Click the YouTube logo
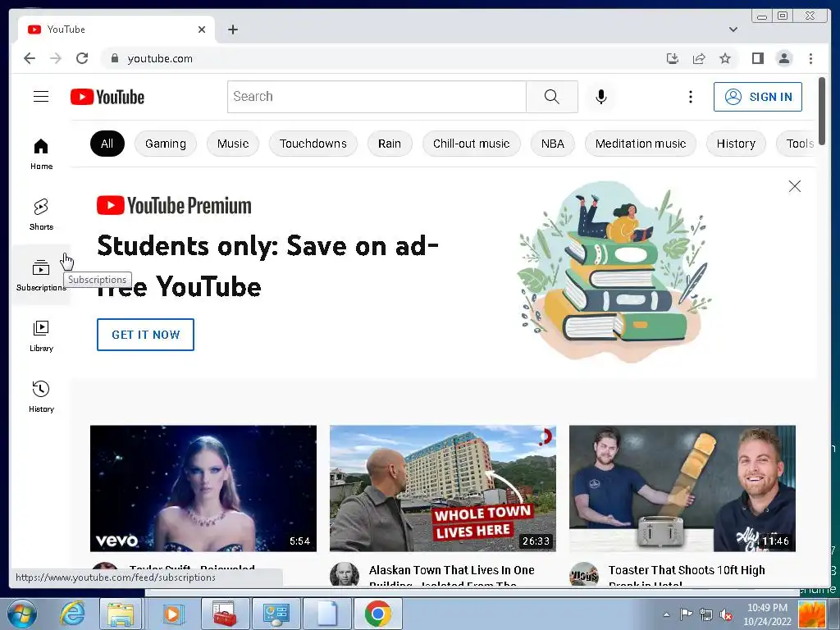 coord(107,97)
